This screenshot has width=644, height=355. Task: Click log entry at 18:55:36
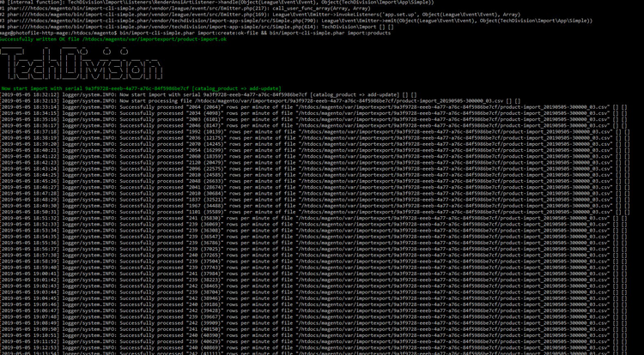coord(313,243)
